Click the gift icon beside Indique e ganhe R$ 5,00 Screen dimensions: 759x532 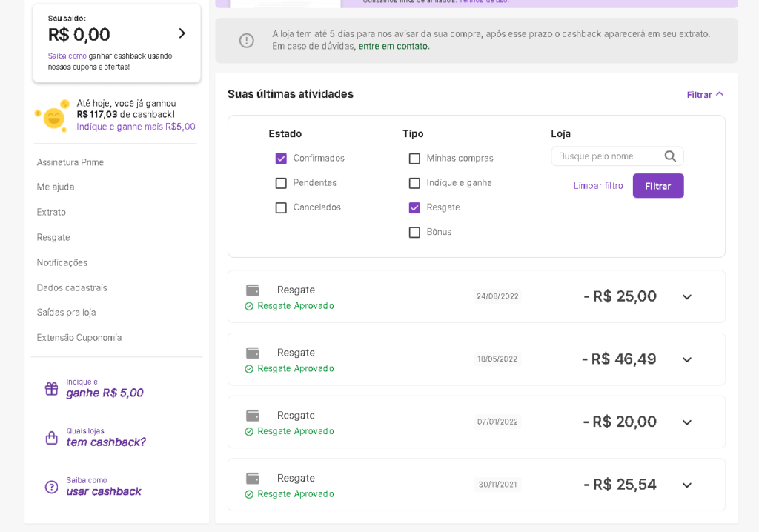click(x=51, y=388)
